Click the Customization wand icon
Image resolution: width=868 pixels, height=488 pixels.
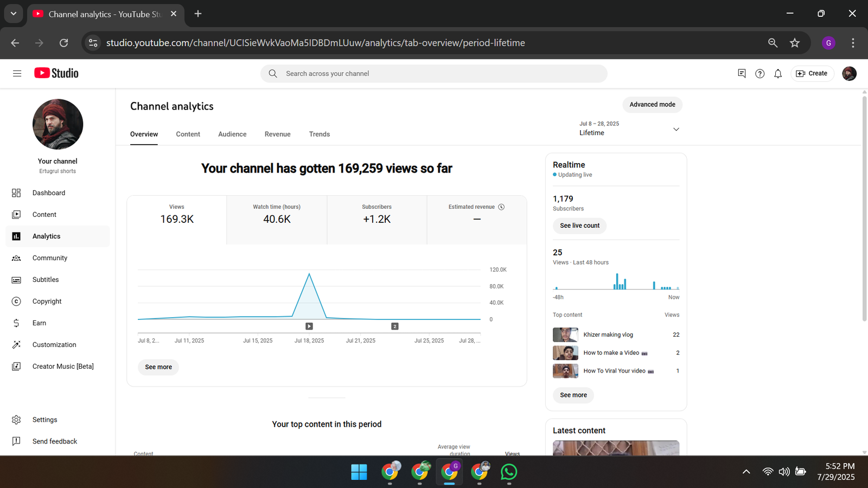coord(16,345)
